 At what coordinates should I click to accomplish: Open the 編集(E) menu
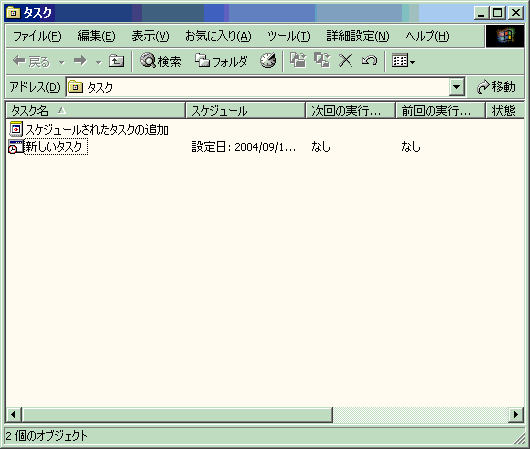pos(97,36)
